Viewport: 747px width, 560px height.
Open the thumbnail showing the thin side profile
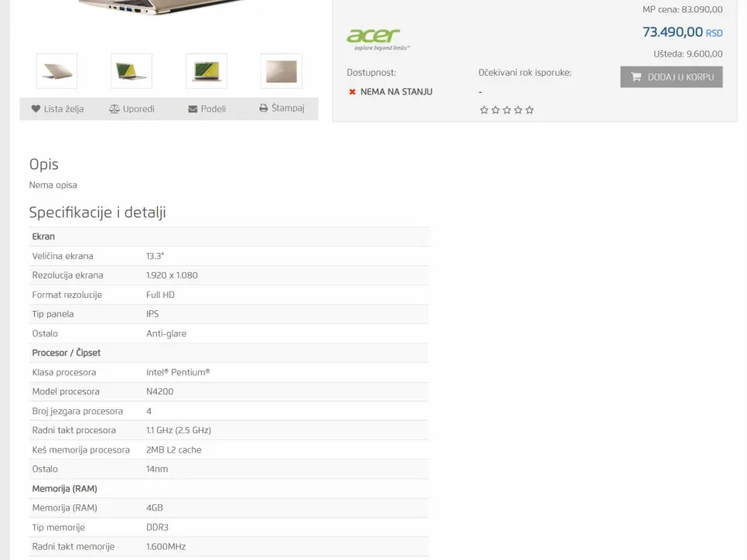pos(57,71)
